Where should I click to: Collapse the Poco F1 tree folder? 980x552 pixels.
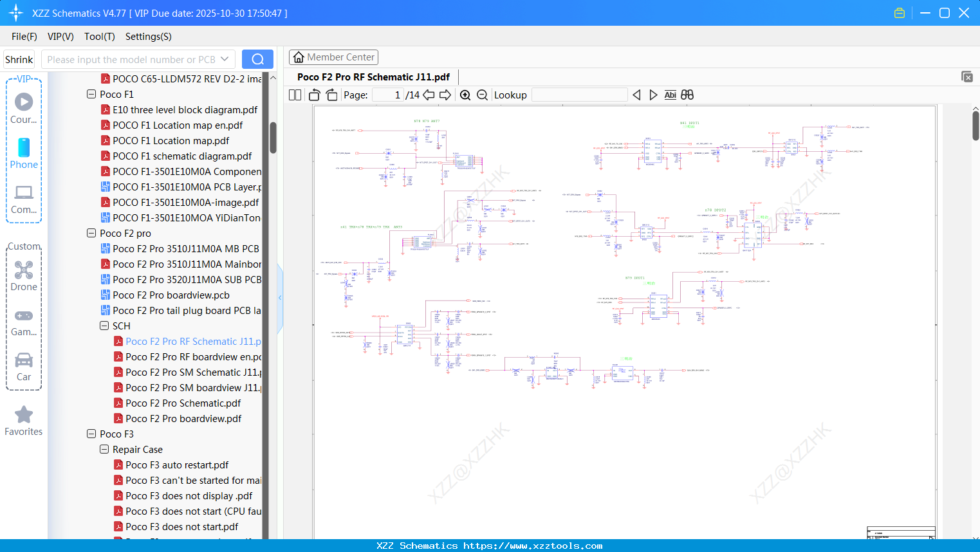[91, 94]
